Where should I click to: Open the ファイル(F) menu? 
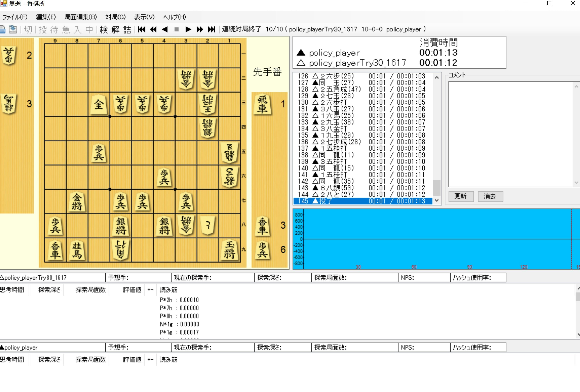click(x=15, y=17)
